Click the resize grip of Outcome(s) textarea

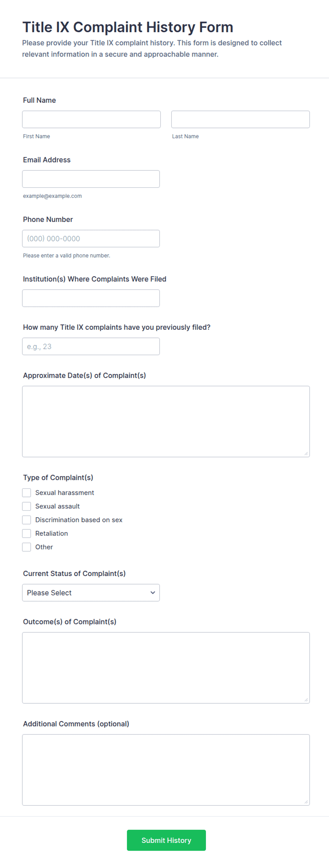(306, 700)
